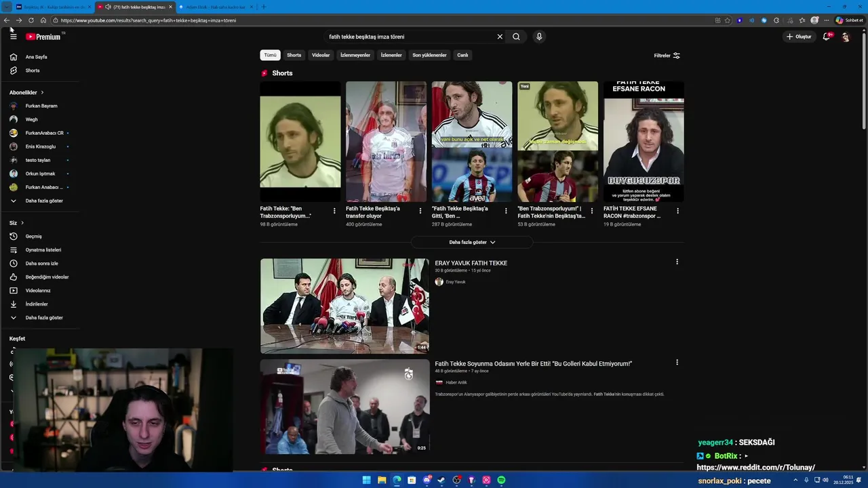Play the 'Beşiktaş'a transfer oluyor' short thumbnail
Screen dimensions: 868x488
click(386, 142)
